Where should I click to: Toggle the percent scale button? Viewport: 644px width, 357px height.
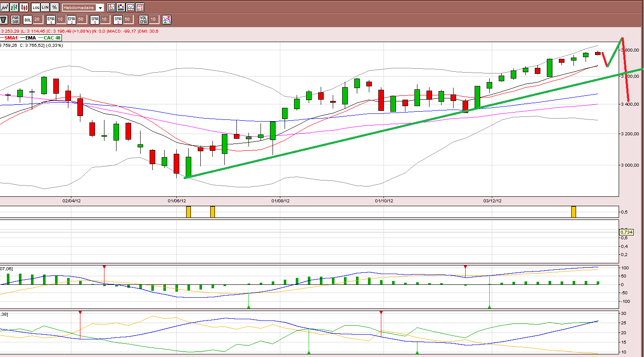[55, 7]
